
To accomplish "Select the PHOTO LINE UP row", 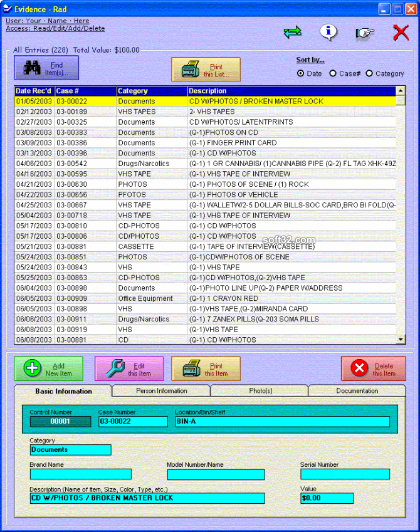I will pos(206,288).
